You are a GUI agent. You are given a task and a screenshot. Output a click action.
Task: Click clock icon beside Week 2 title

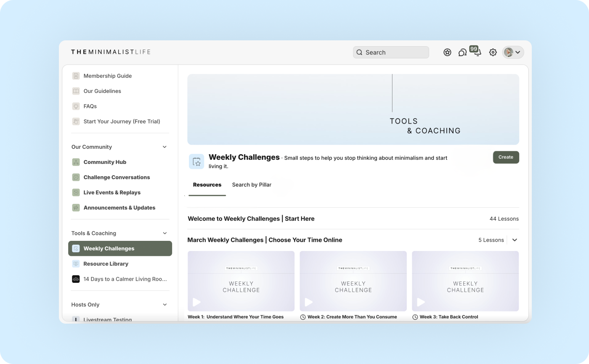[x=303, y=317]
